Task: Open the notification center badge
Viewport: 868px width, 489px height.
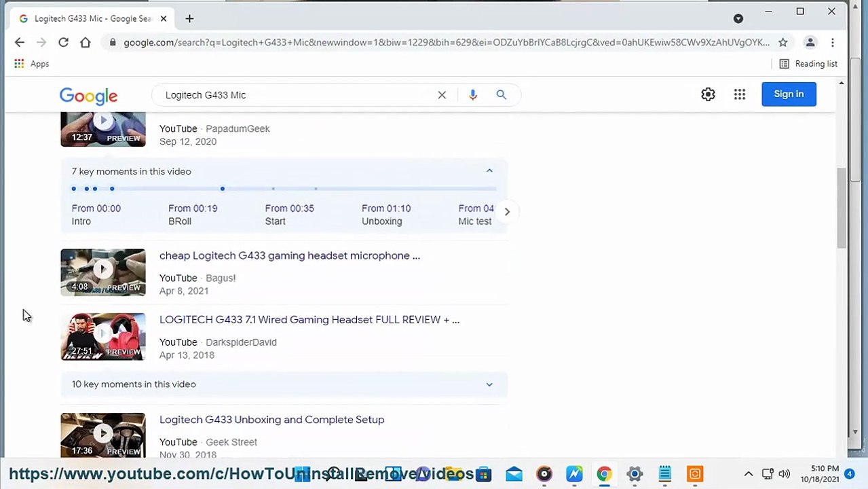Action: (x=850, y=474)
